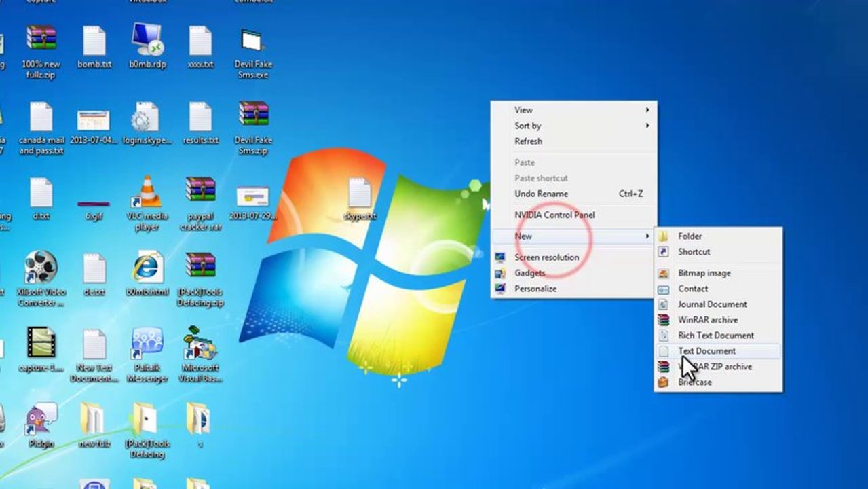868x489 pixels.
Task: Expand the View submenu
Action: 573,110
